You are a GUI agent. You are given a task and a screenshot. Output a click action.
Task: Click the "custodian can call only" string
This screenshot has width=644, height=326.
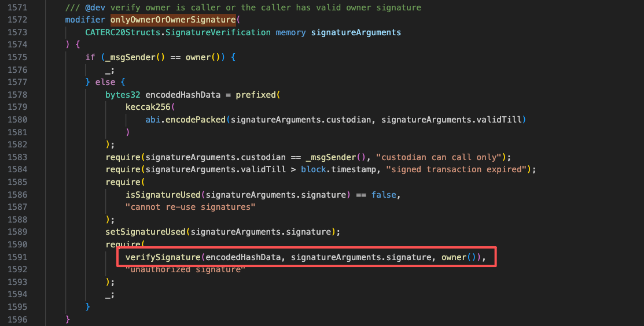coord(444,157)
